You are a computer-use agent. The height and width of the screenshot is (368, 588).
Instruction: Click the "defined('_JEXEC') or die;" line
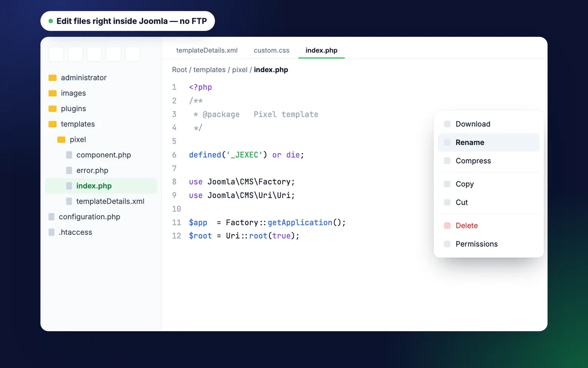(246, 155)
